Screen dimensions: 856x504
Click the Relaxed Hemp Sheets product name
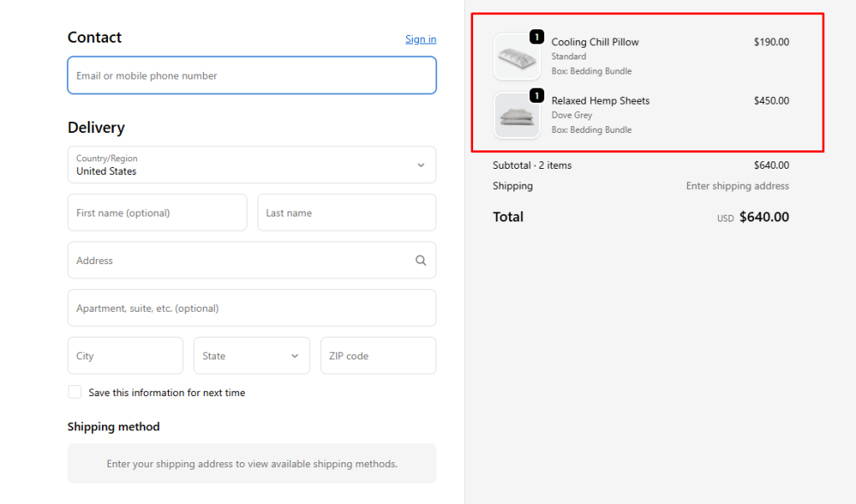pyautogui.click(x=600, y=100)
